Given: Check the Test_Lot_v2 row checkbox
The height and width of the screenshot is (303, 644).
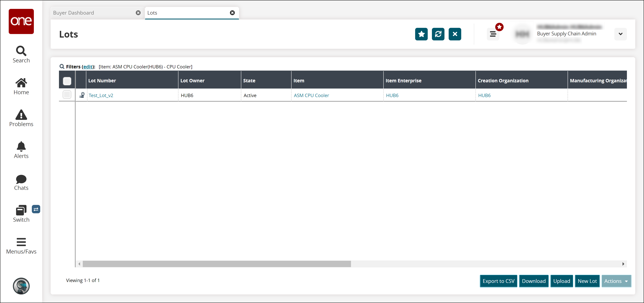Looking at the screenshot, I should tap(67, 95).
